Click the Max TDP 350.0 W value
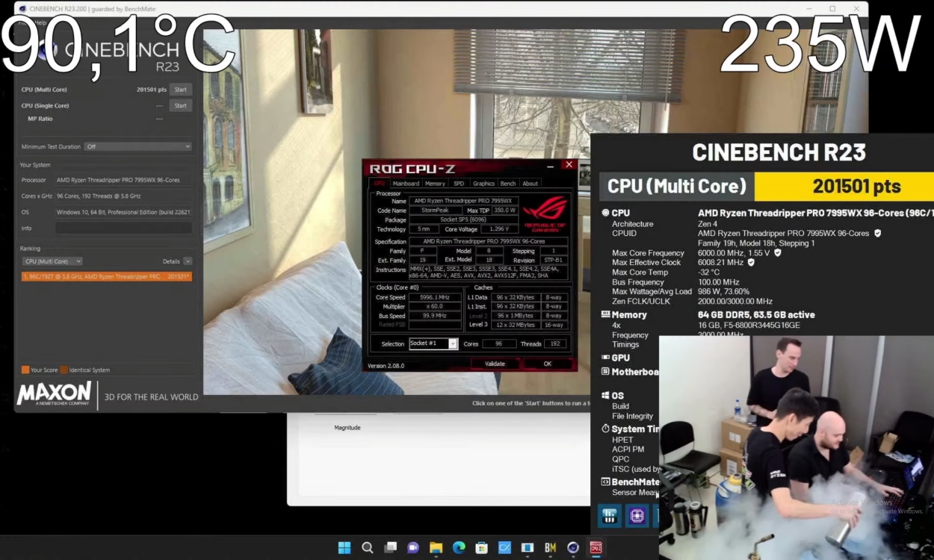This screenshot has width=934, height=560. point(504,211)
